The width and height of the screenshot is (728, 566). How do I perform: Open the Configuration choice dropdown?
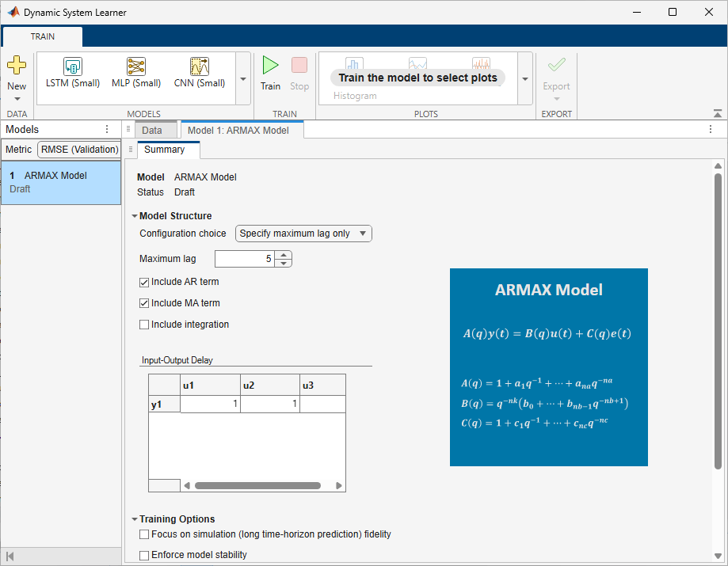click(x=303, y=234)
